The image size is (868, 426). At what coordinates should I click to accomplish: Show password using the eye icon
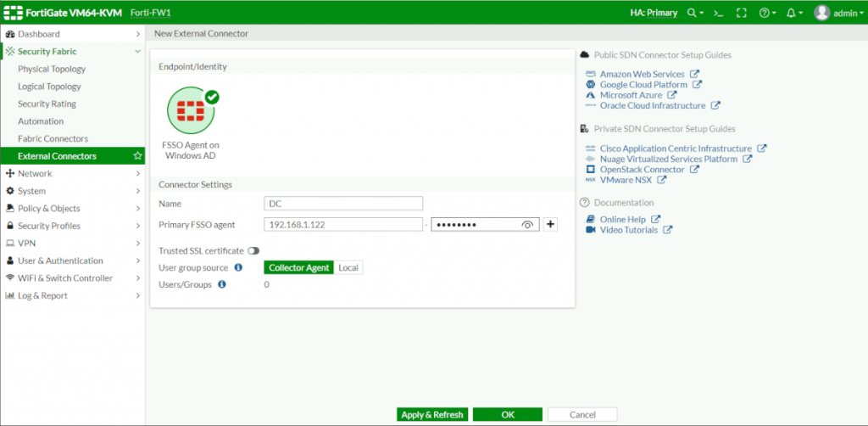coord(527,225)
